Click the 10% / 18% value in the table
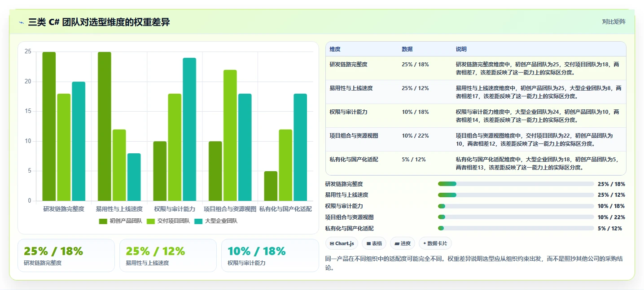Screen dimensions: 644x290 point(415,112)
